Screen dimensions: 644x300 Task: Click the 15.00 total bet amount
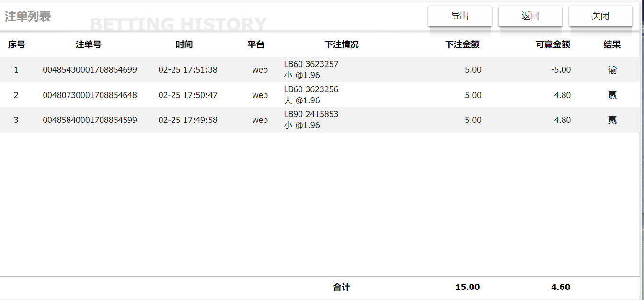(x=467, y=287)
